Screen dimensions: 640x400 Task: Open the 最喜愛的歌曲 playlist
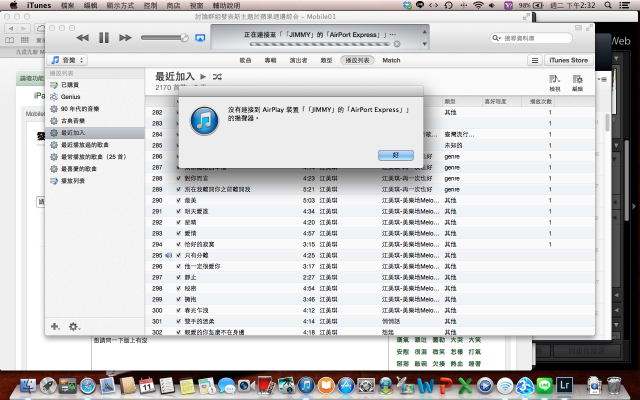79,169
